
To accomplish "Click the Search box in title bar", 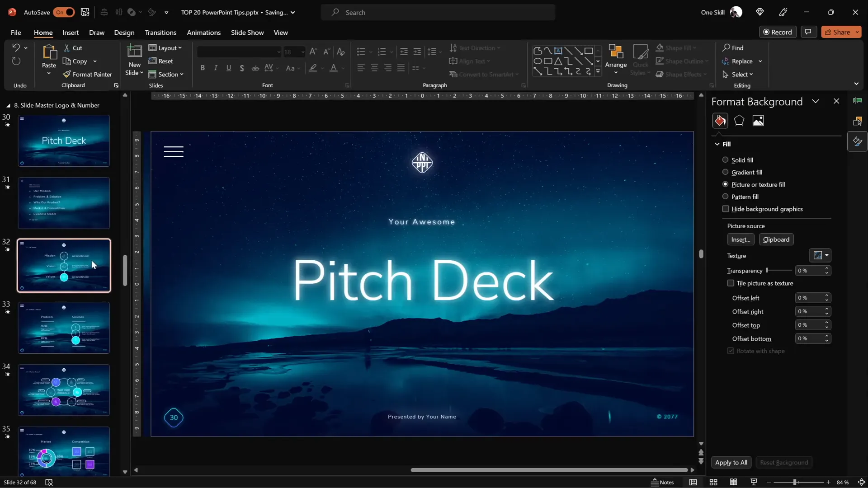I will click(438, 12).
